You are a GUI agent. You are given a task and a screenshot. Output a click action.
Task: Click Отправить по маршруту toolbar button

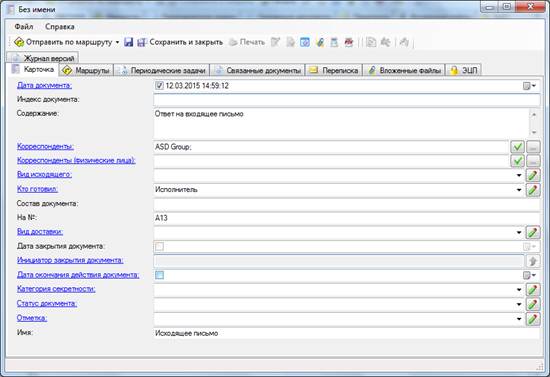pyautogui.click(x=63, y=42)
